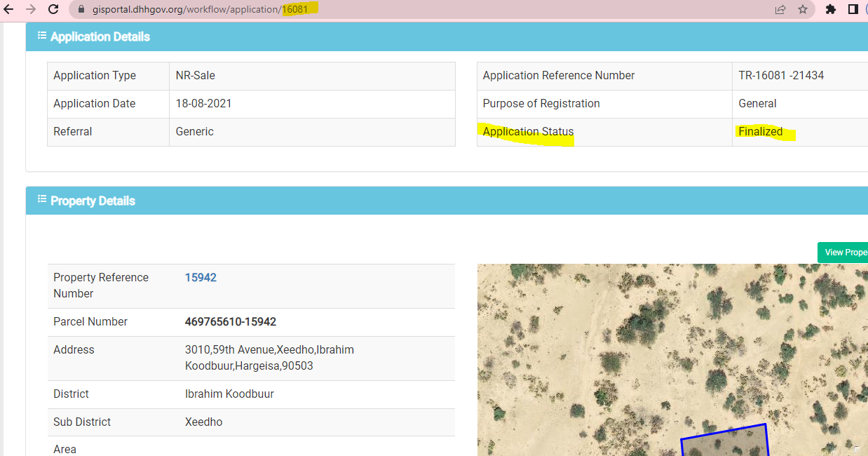
Task: Select the Referral label cell
Action: tap(108, 132)
